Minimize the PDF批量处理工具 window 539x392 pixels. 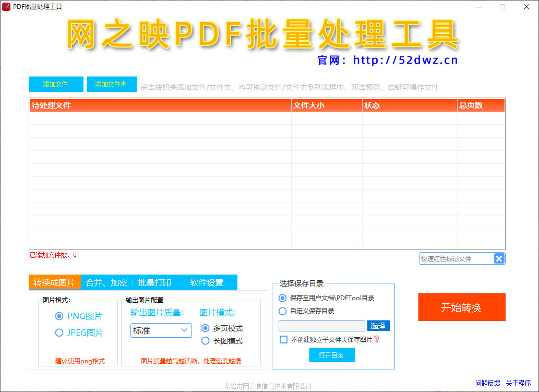(x=479, y=7)
